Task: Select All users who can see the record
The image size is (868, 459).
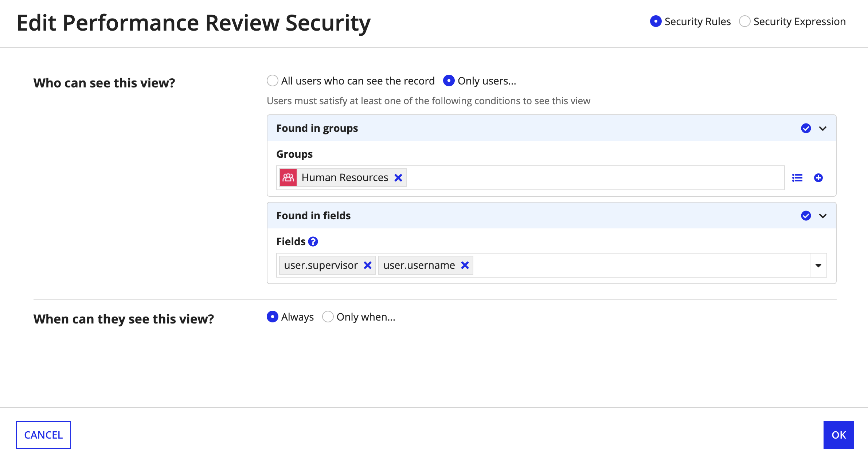Action: (x=272, y=80)
